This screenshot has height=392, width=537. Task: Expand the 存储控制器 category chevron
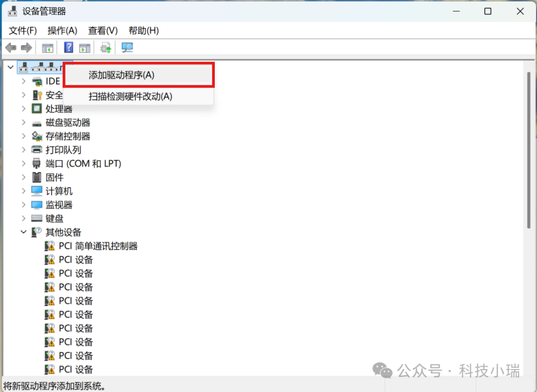24,136
